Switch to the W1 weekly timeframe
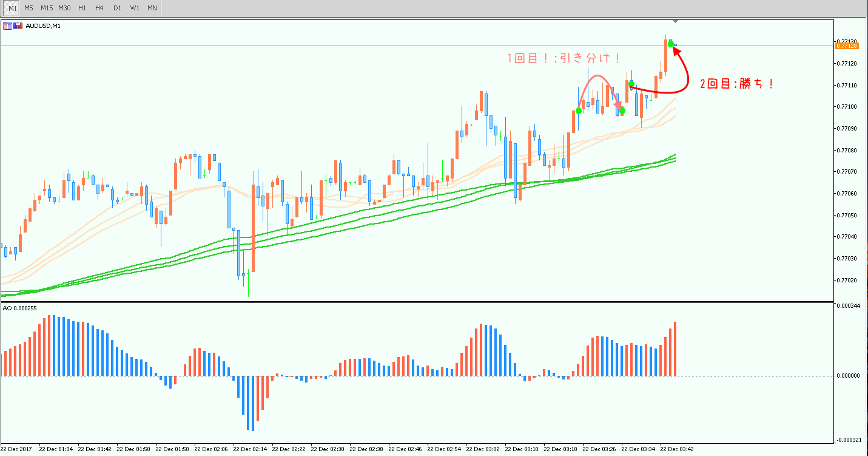The image size is (868, 456). point(135,8)
